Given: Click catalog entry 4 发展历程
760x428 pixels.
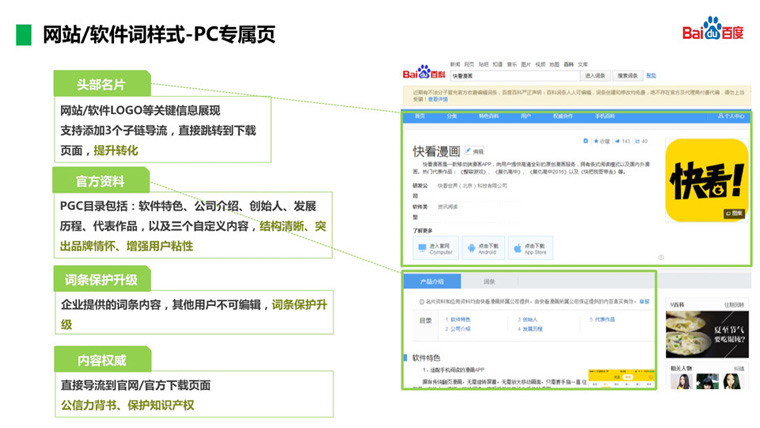Looking at the screenshot, I should coord(530,329).
